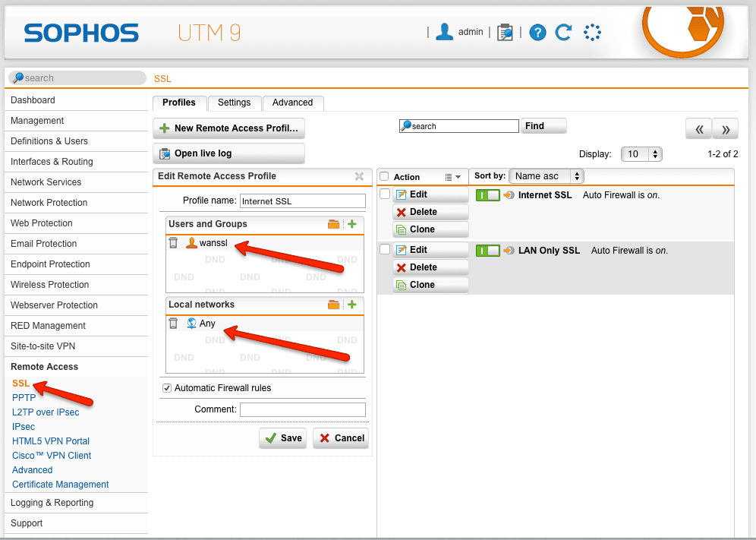The image size is (756, 540).
Task: Add new user via Users and Groups plus
Action: tap(352, 224)
